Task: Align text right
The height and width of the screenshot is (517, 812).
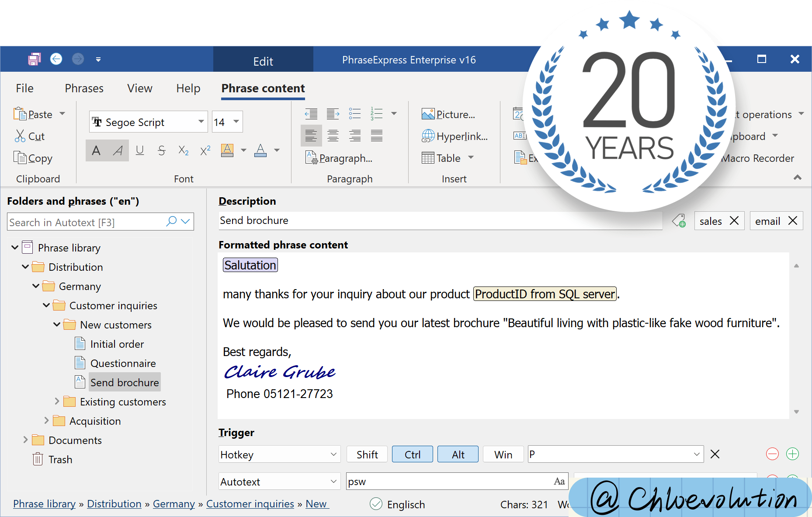Action: (x=355, y=136)
